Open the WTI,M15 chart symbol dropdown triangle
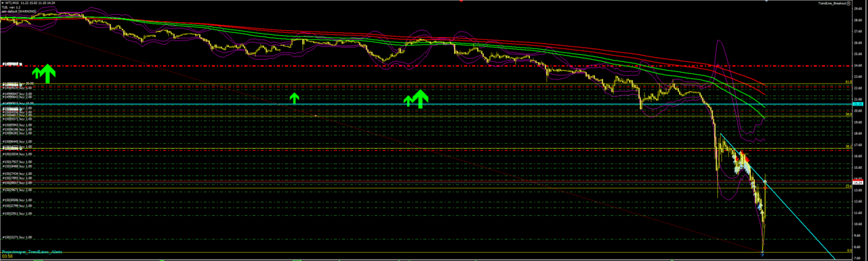Screen dimensions: 868x261 2,3
